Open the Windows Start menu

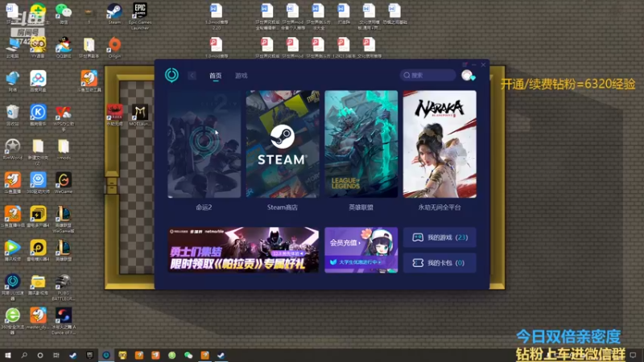8,355
